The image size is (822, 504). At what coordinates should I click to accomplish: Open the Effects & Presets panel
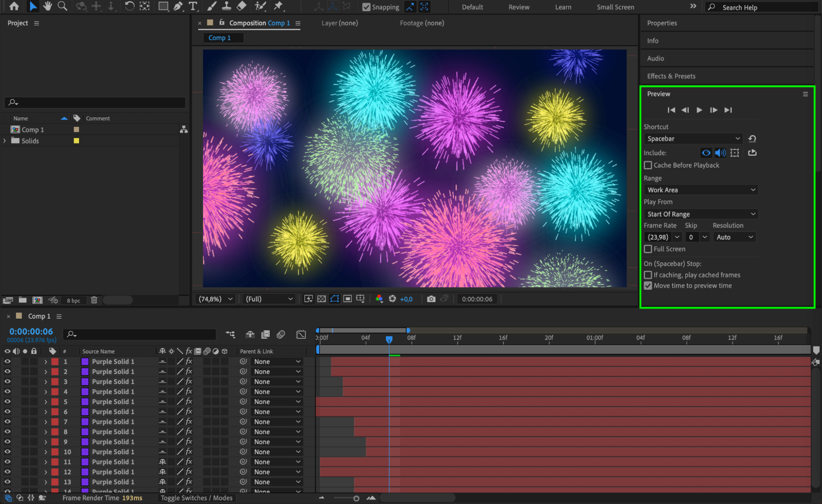(671, 76)
